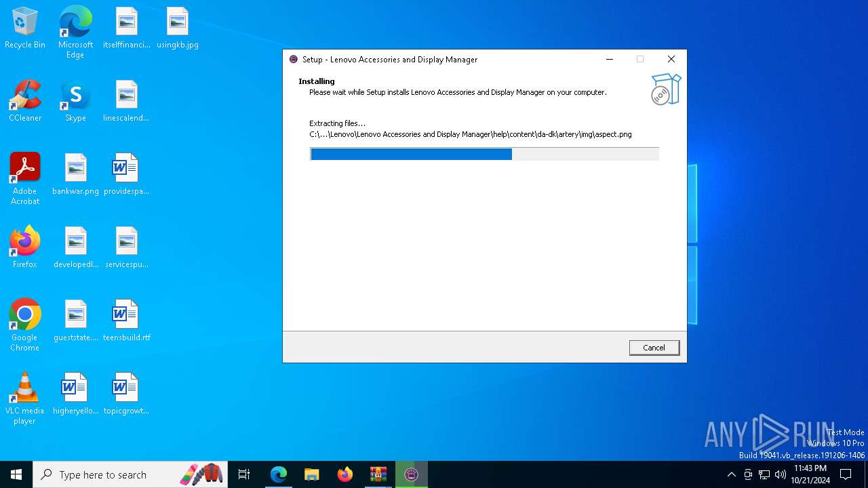This screenshot has height=488, width=868.
Task: Open Edge from the taskbar
Action: [x=279, y=474]
